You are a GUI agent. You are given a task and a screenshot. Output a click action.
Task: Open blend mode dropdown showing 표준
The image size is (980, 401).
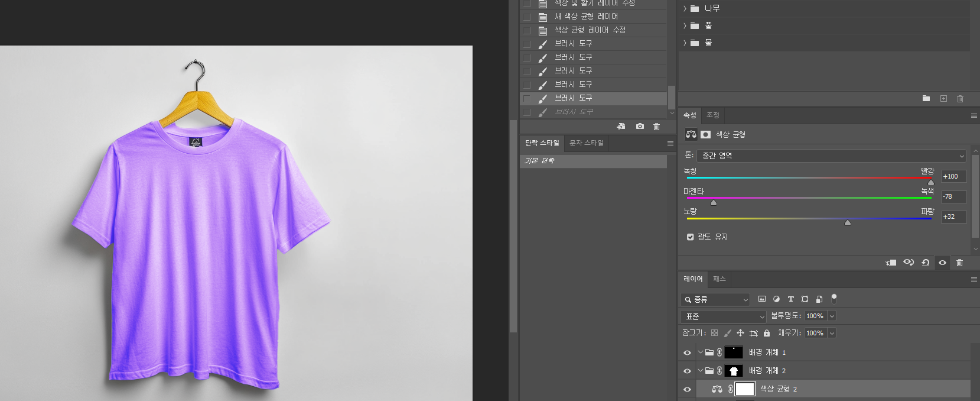pyautogui.click(x=724, y=316)
